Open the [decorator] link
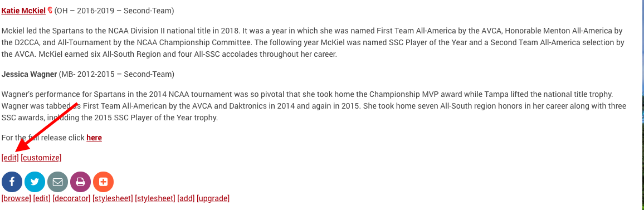The width and height of the screenshot is (644, 210). [71, 198]
